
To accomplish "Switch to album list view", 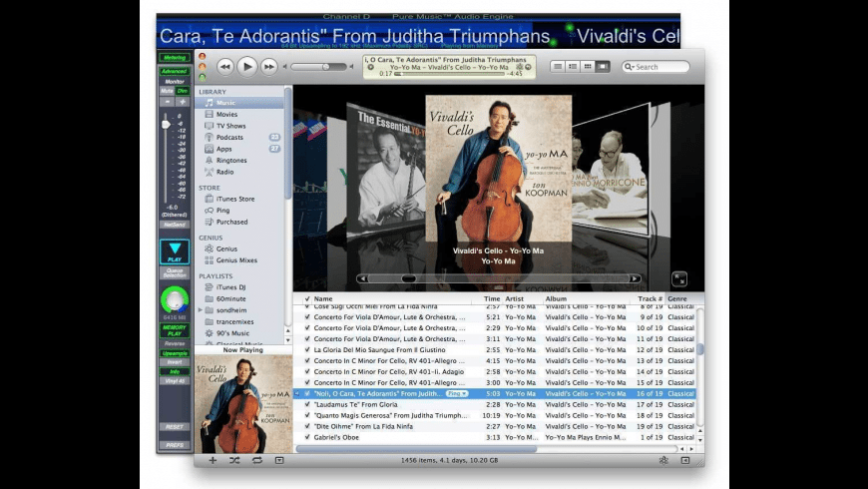I will 573,67.
